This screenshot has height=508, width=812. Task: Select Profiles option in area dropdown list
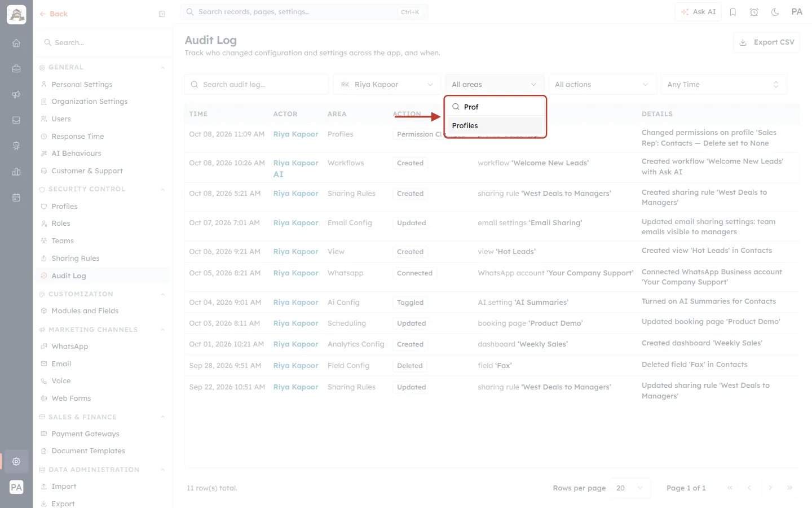tap(495, 126)
